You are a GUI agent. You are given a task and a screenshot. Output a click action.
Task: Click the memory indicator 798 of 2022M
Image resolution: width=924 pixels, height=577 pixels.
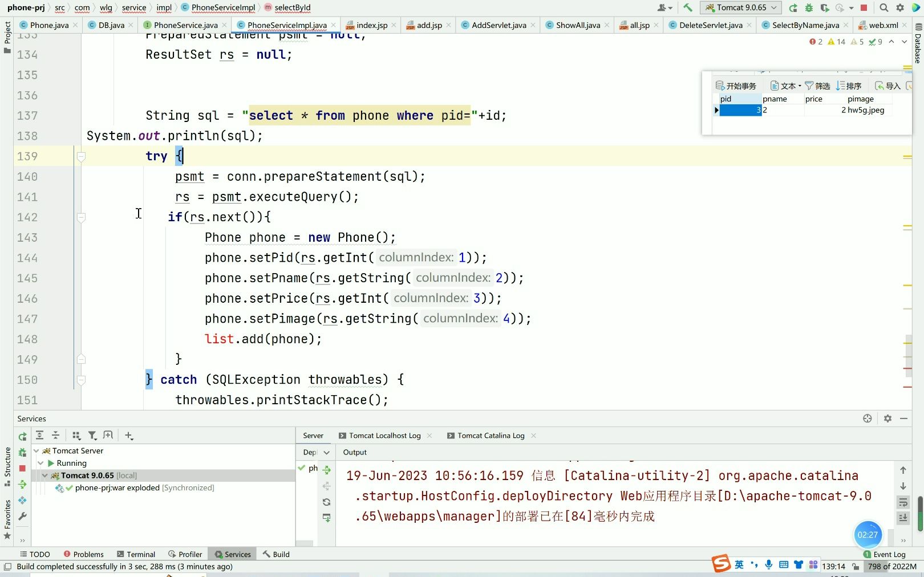tap(892, 567)
